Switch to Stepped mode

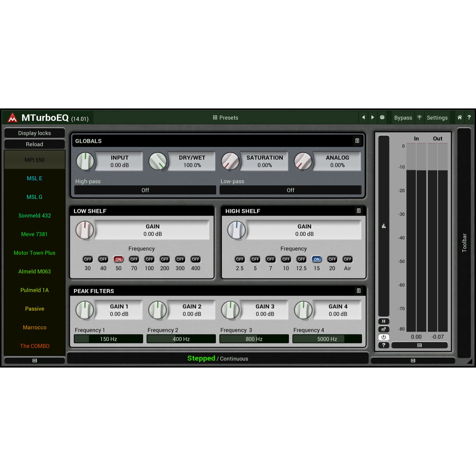(201, 358)
